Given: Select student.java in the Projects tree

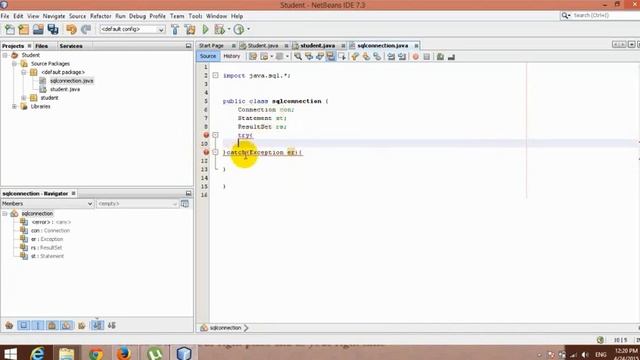Looking at the screenshot, I should 65,89.
